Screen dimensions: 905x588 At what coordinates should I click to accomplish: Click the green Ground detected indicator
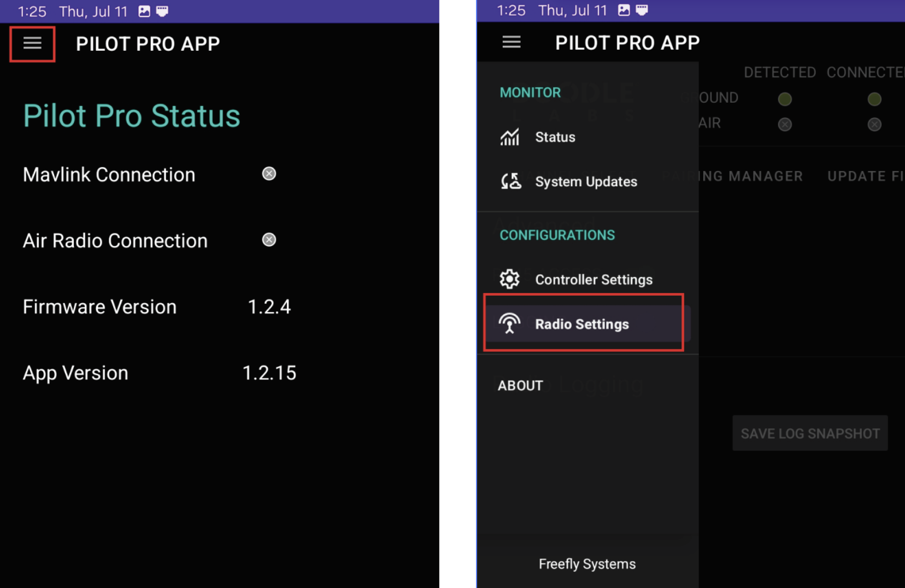click(x=785, y=99)
